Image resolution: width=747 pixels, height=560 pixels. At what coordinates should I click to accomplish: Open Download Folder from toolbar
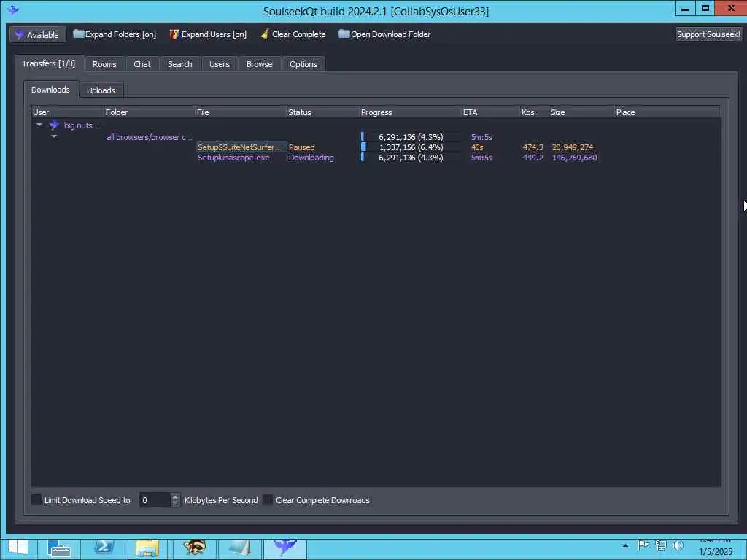tap(384, 34)
